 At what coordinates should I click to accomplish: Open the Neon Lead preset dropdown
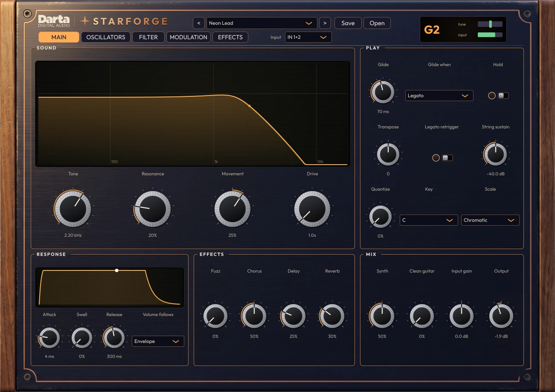coord(262,23)
